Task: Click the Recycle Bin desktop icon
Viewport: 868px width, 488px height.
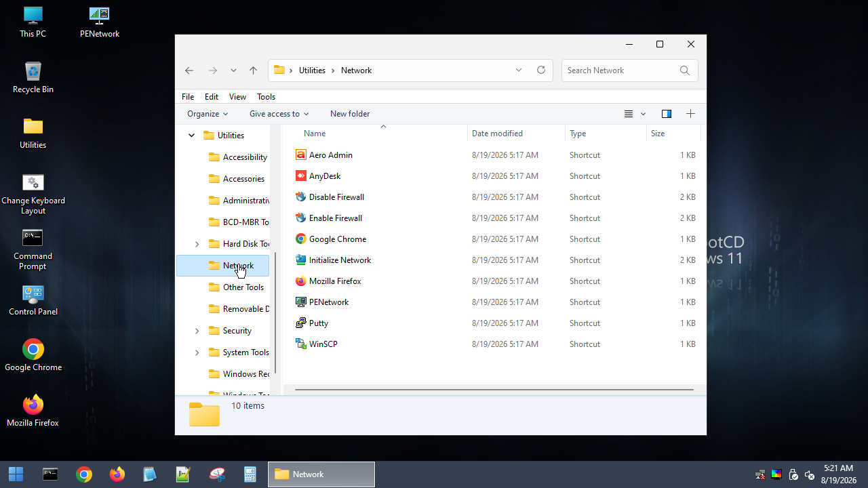Action: coord(33,77)
